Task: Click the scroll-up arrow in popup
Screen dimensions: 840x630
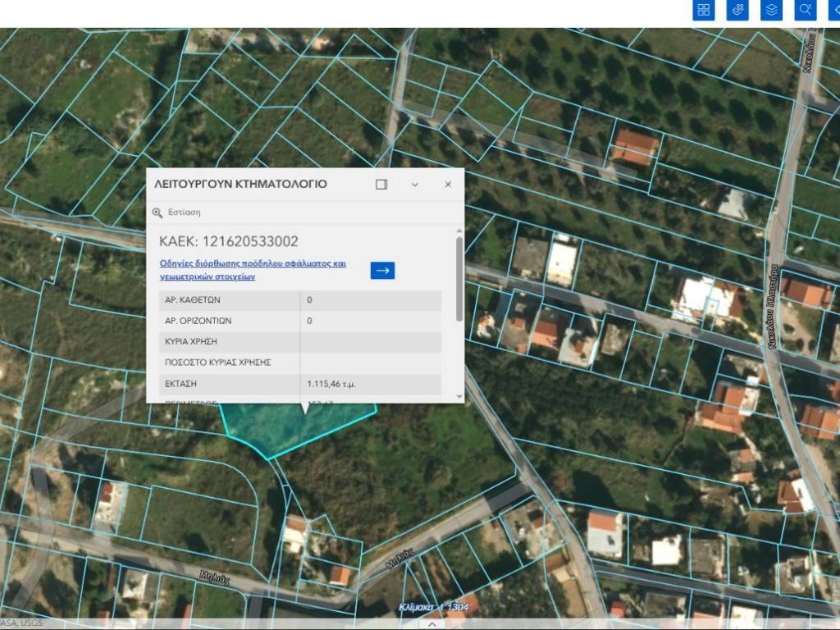Action: [459, 232]
